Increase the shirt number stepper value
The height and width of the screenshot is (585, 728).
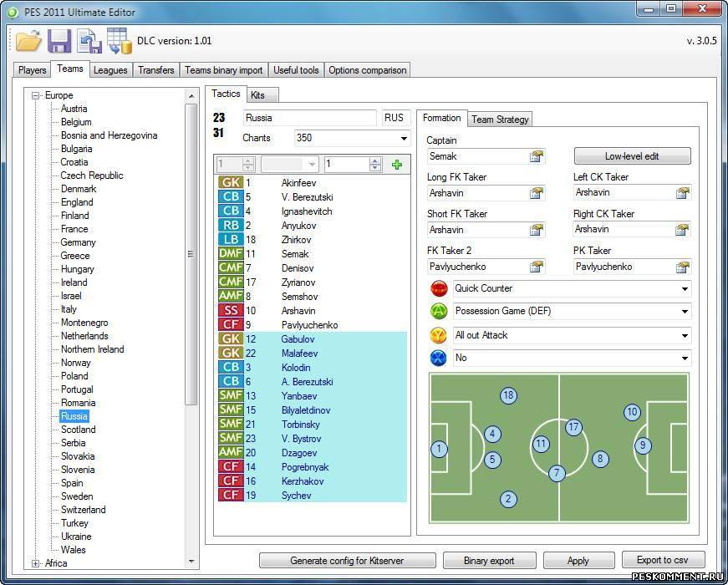coord(375,160)
